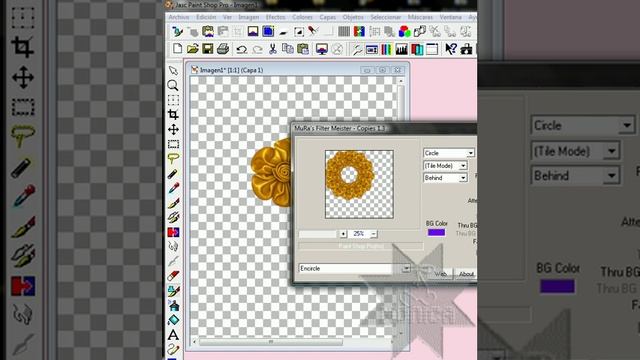Click the Copy icon in toolbar
The image size is (640, 360).
click(288, 49)
